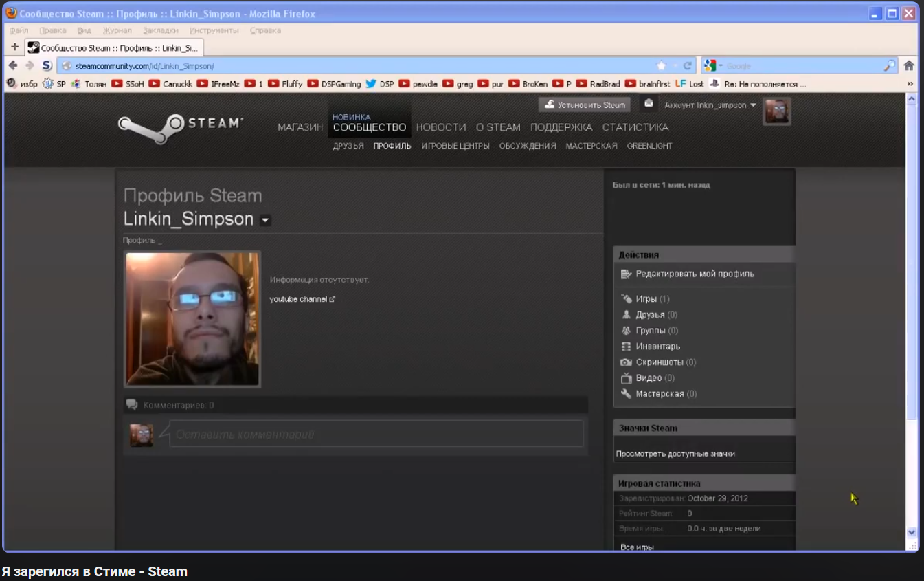
Task: Click the browser Forward arrow
Action: pos(30,65)
